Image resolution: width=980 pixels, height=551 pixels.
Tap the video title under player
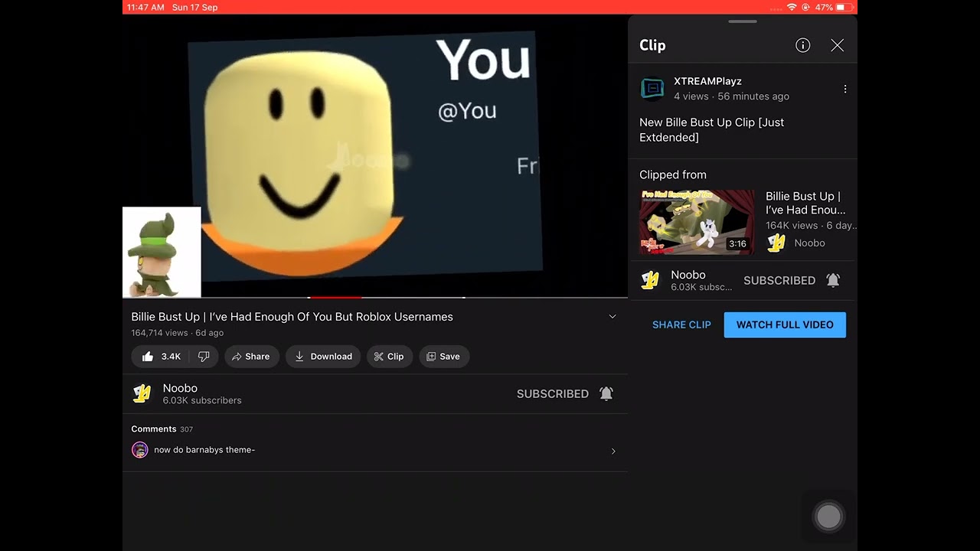(x=292, y=317)
